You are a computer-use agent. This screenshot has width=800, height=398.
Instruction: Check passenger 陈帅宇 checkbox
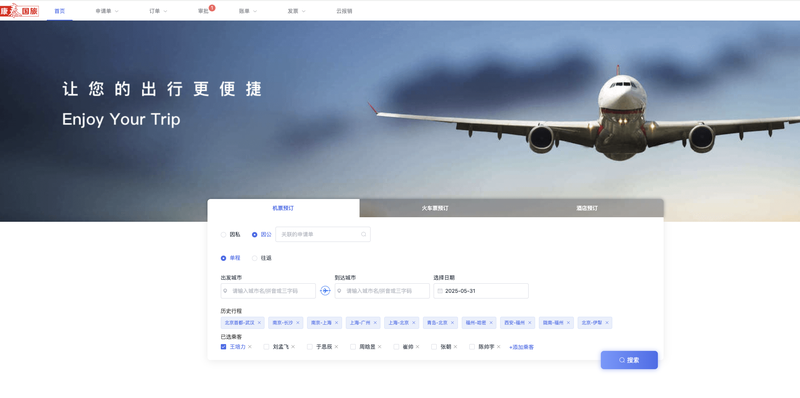tap(472, 347)
